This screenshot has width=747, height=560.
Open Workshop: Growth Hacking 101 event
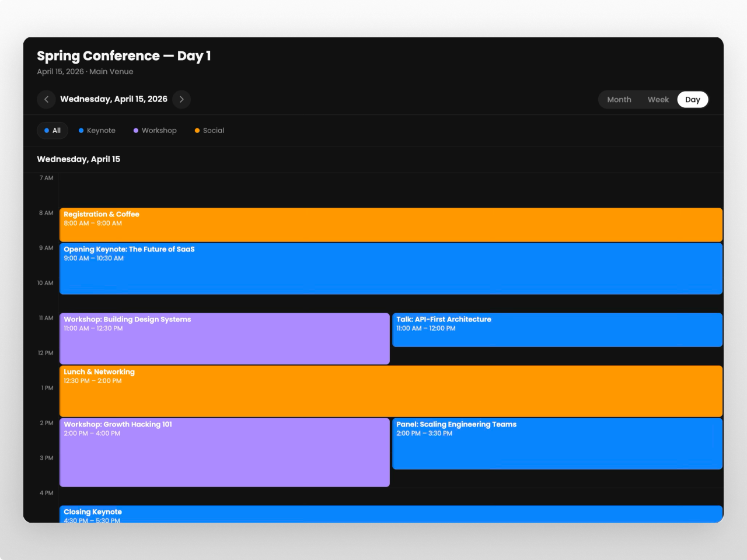[x=225, y=452]
